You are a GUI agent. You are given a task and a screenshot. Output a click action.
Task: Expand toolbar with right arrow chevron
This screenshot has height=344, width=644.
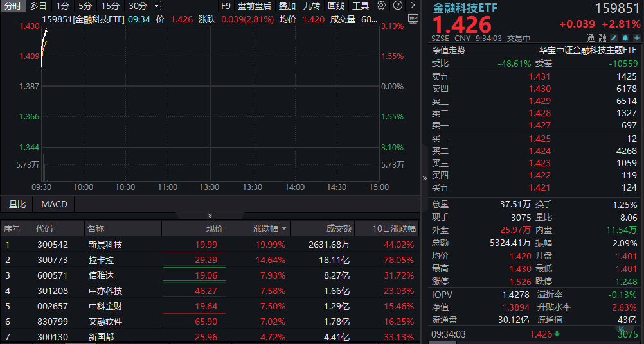(413, 6)
